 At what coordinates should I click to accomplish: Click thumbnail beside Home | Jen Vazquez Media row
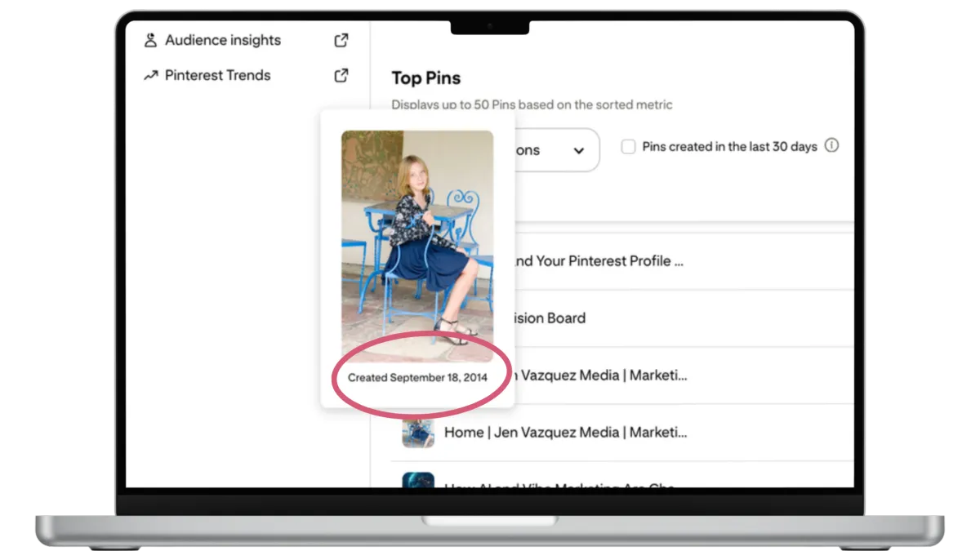click(417, 433)
